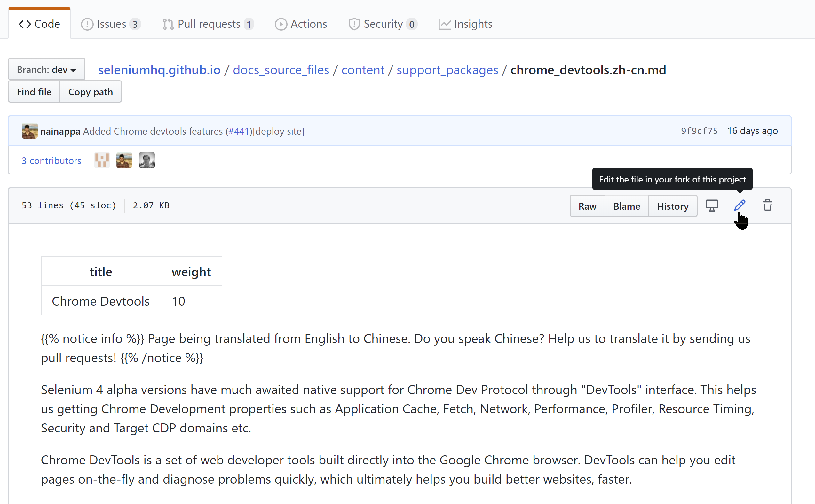815x504 pixels.
Task: Go to the Actions tab
Action: [301, 24]
